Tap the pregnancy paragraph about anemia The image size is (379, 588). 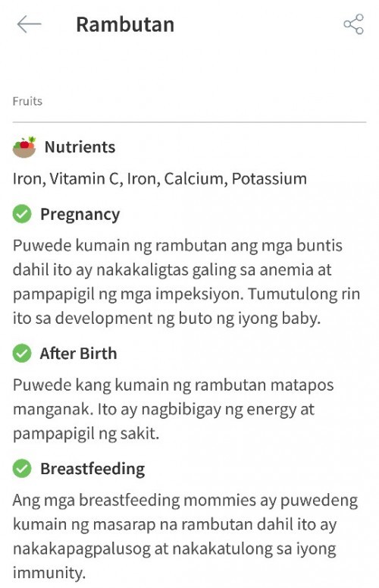[186, 282]
